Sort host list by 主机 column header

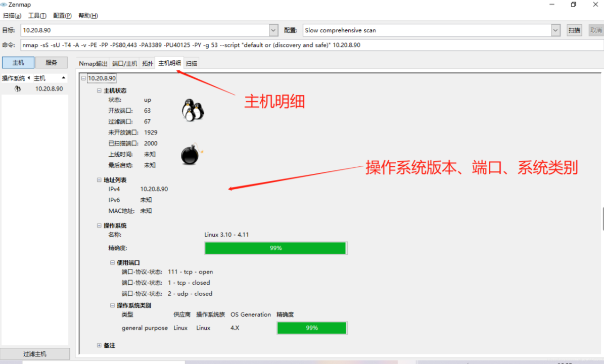(50, 78)
